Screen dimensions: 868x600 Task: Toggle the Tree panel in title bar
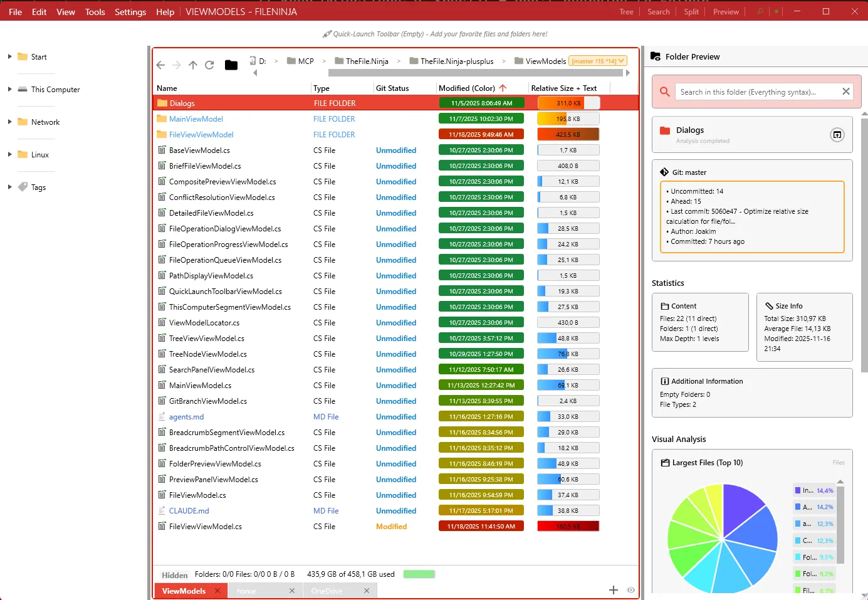(x=626, y=12)
